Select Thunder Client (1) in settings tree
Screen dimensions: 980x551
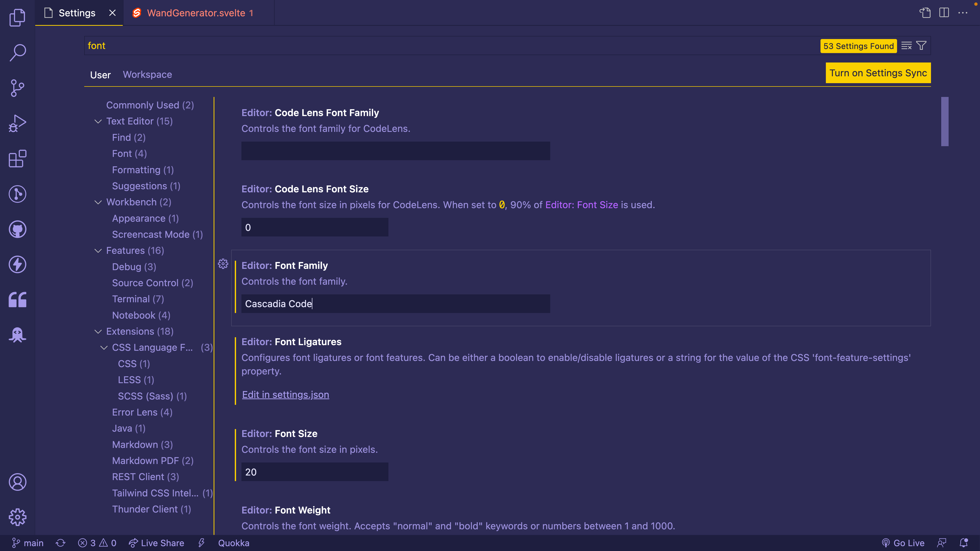tap(151, 509)
